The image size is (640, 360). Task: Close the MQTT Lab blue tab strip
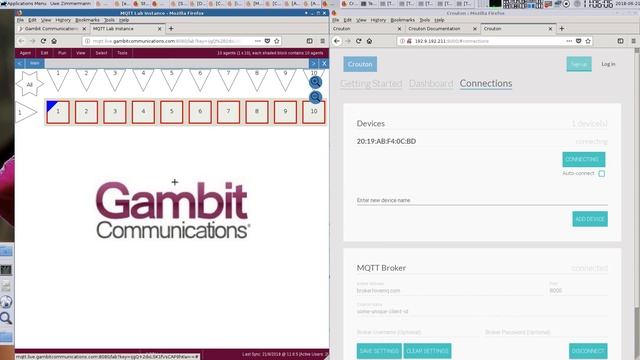click(x=324, y=63)
